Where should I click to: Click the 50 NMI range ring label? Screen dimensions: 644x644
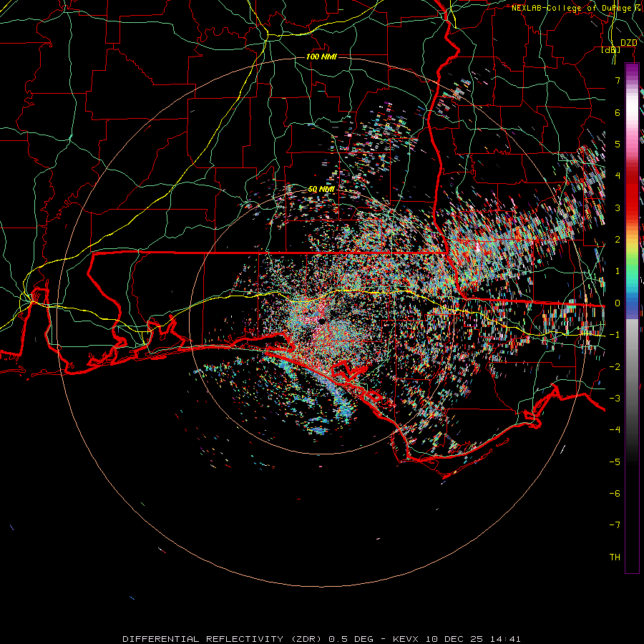pos(321,190)
